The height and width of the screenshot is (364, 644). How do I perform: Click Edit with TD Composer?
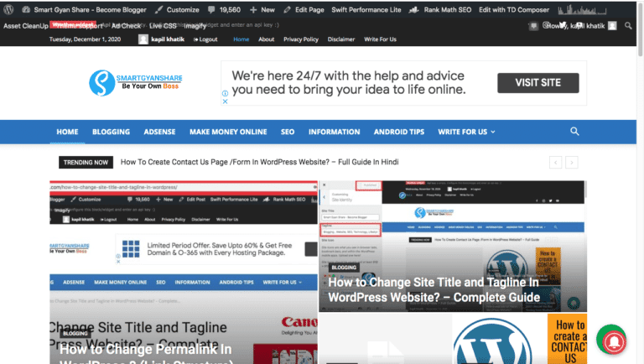click(514, 9)
